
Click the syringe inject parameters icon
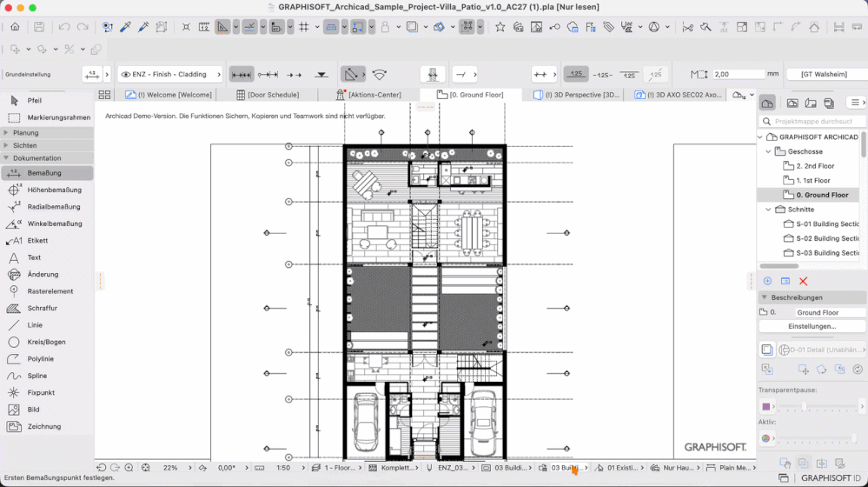(143, 27)
